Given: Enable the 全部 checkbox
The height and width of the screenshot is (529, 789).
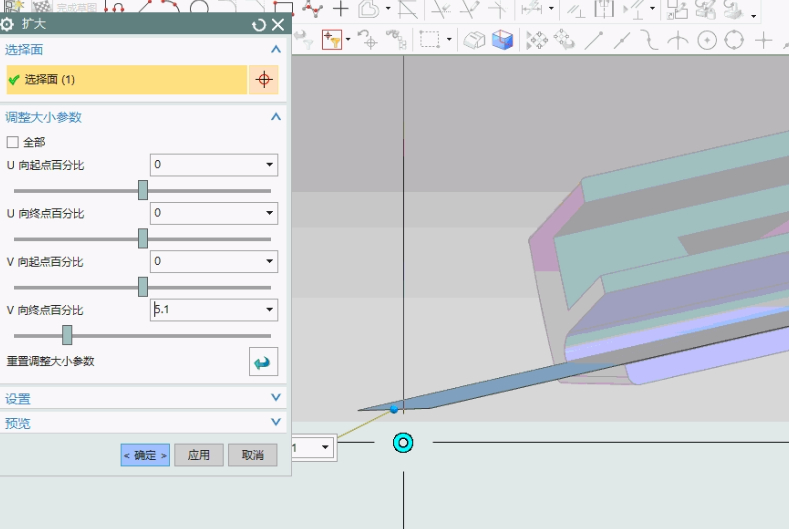Looking at the screenshot, I should coord(13,142).
